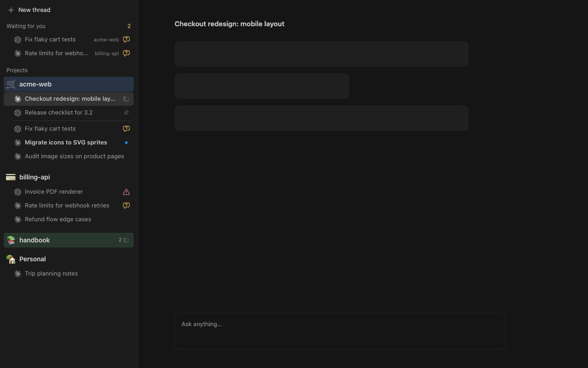Click the thread count 2 on handbook
The width and height of the screenshot is (588, 368).
click(120, 240)
